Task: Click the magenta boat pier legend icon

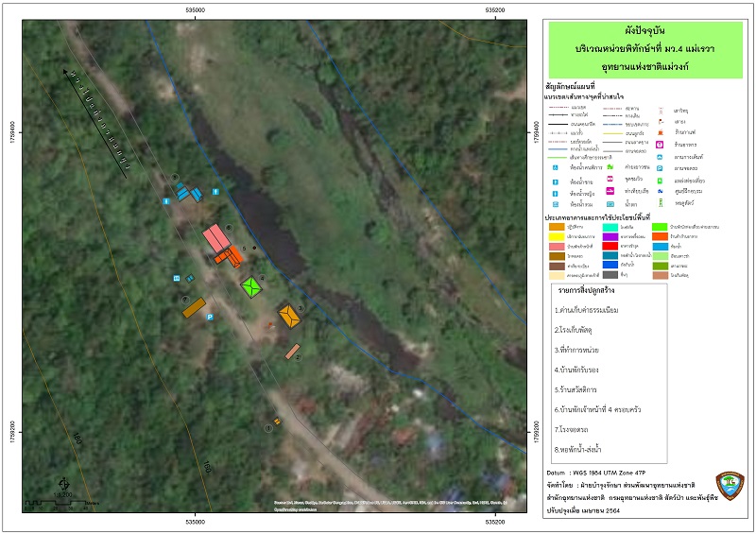Action: (610, 191)
